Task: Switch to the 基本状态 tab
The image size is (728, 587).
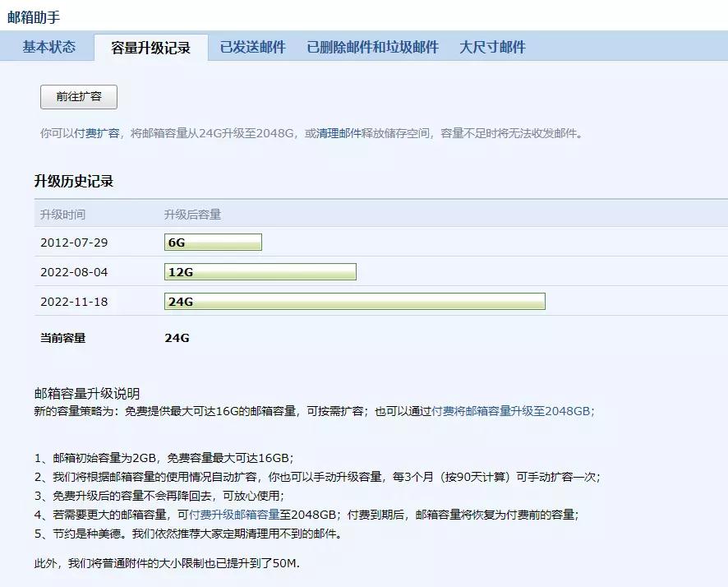Action: click(49, 47)
